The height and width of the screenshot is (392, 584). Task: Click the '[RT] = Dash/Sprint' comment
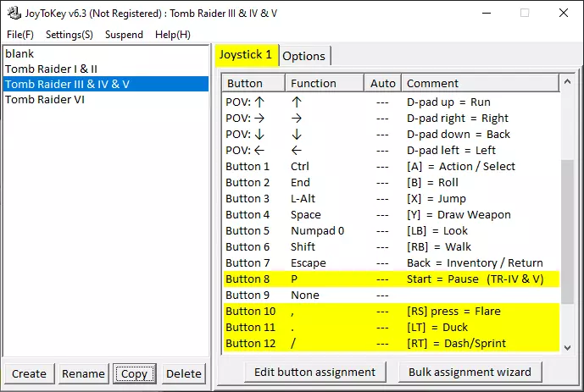click(x=456, y=343)
